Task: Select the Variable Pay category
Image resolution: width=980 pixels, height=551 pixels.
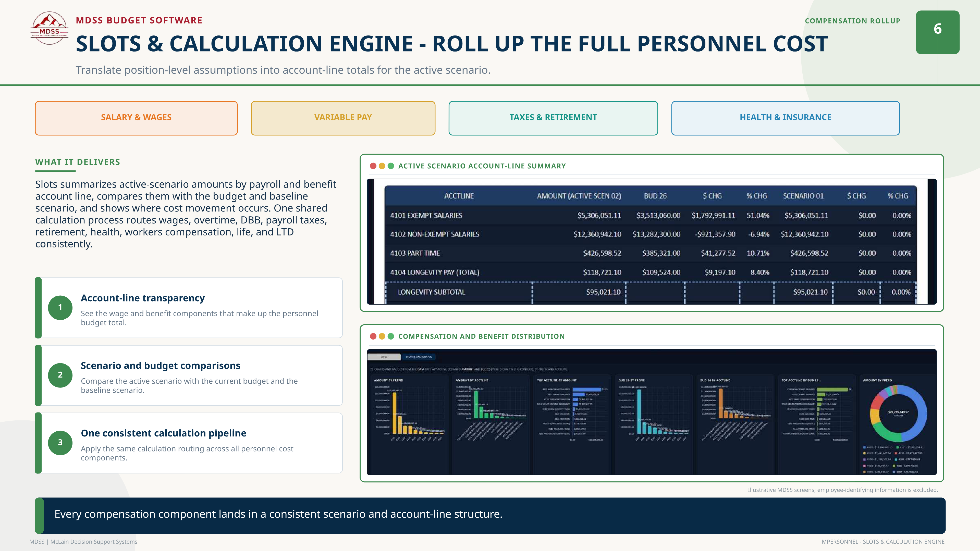Action: coord(343,118)
